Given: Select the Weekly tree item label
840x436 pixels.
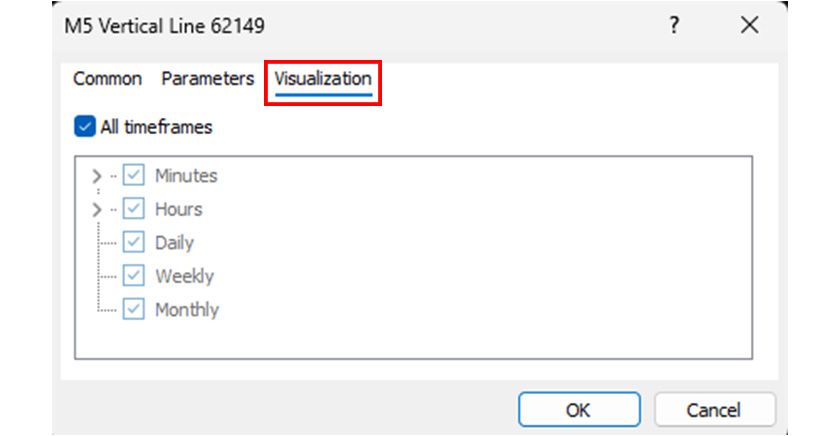Looking at the screenshot, I should point(184,276).
